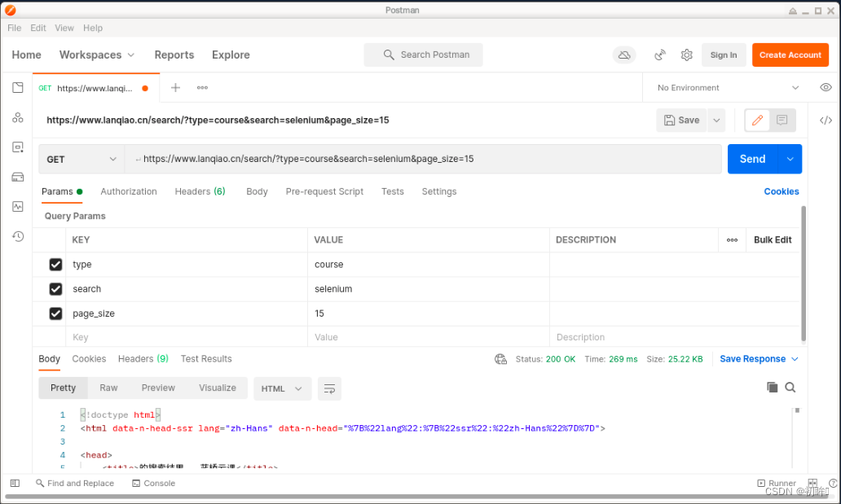Open the View menu
The image size is (841, 504).
(x=64, y=28)
